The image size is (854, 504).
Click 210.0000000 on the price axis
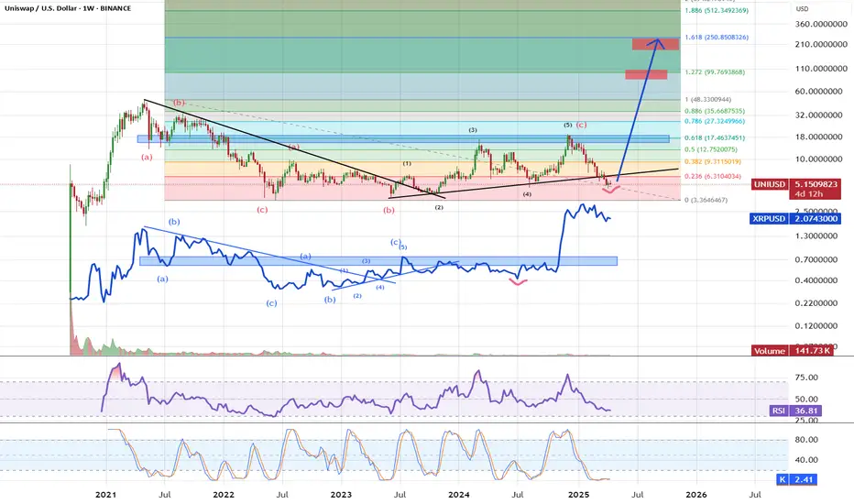821,45
